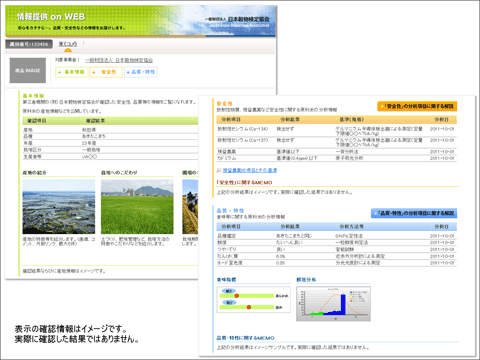Click the 食味指標 heading
Screen dimensions: 480x360
[x=226, y=280]
